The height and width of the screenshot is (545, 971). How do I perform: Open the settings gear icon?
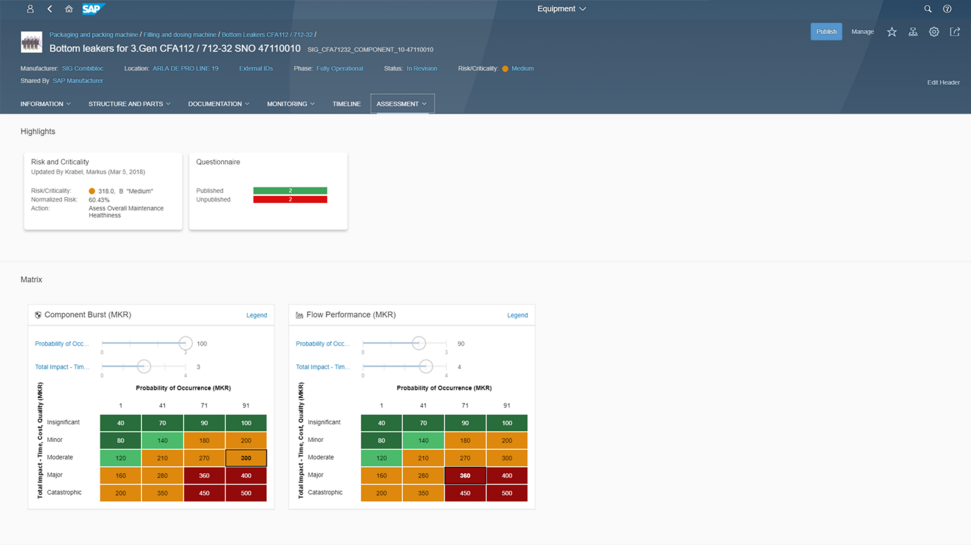pyautogui.click(x=934, y=32)
